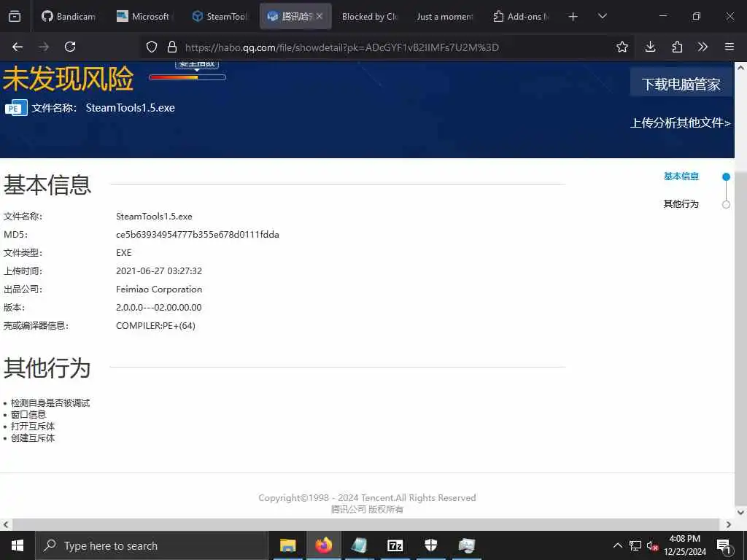Switch to Just a moment tab

pos(444,16)
